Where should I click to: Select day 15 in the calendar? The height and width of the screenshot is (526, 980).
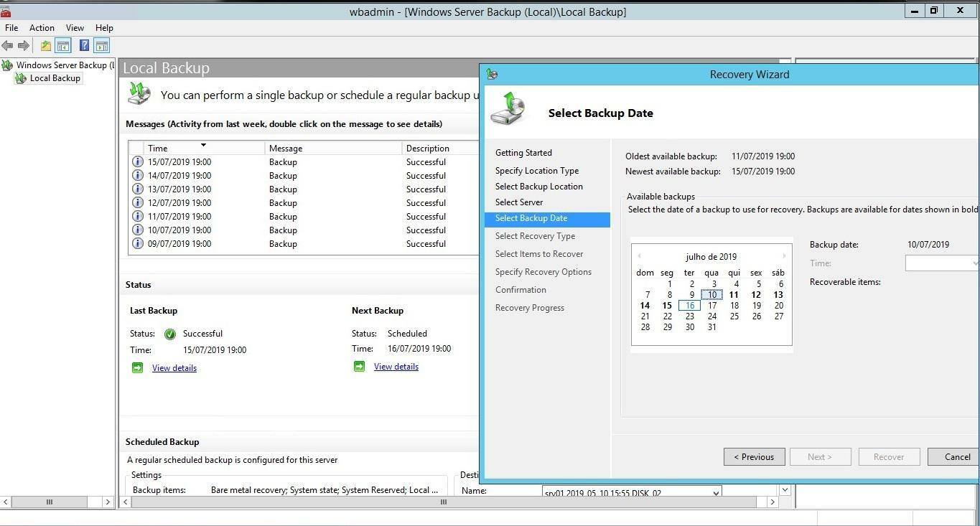(667, 306)
